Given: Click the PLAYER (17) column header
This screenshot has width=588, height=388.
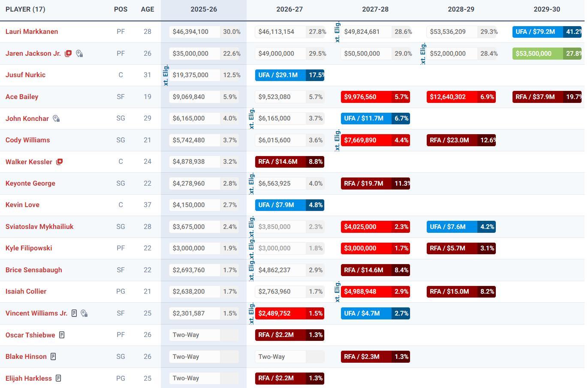Looking at the screenshot, I should (25, 9).
